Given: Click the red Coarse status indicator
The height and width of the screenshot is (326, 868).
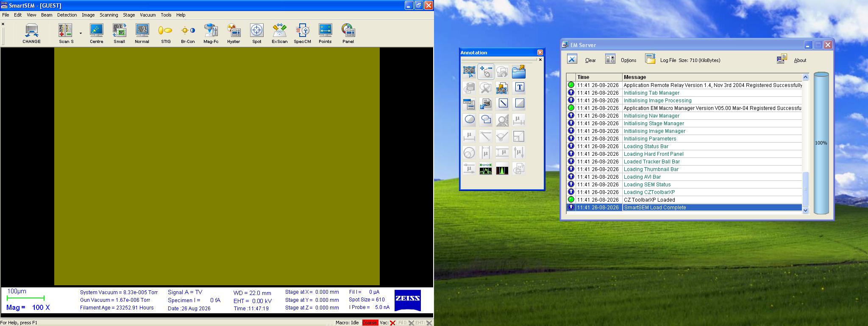Looking at the screenshot, I should 370,323.
